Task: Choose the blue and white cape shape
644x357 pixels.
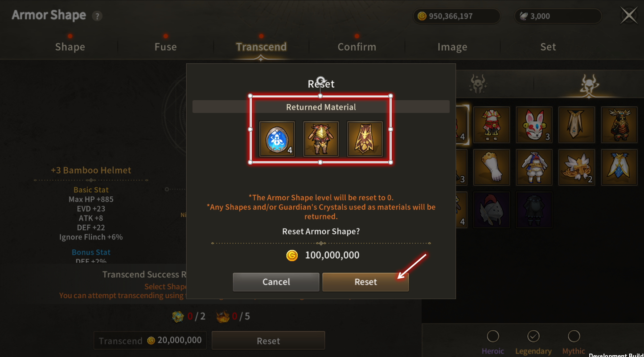Action: 619,167
